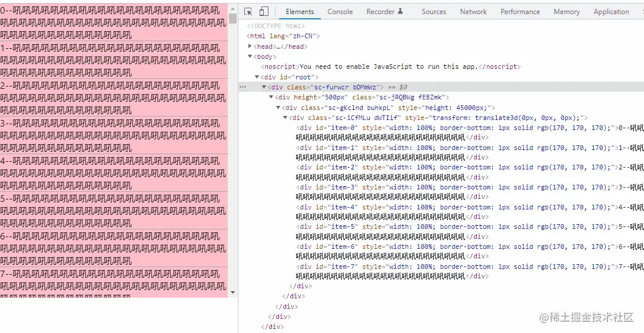Select the div id="item-5" node
The height and width of the screenshot is (333, 644).
tap(470, 232)
